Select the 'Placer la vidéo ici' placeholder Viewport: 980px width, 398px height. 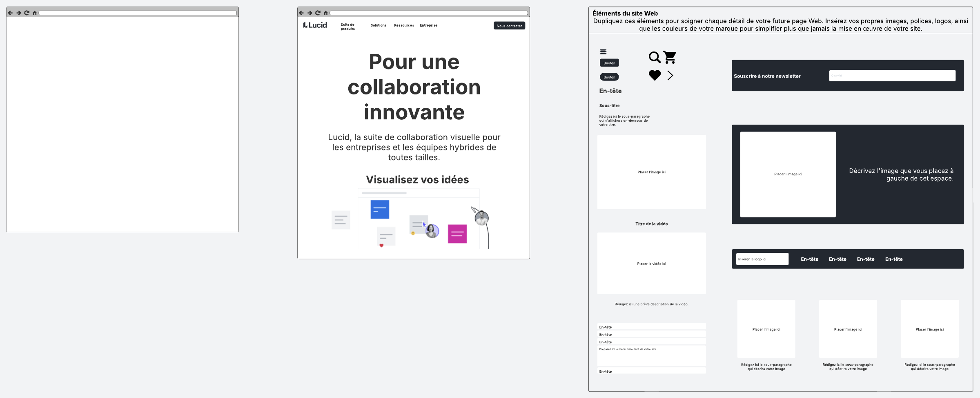click(x=651, y=264)
